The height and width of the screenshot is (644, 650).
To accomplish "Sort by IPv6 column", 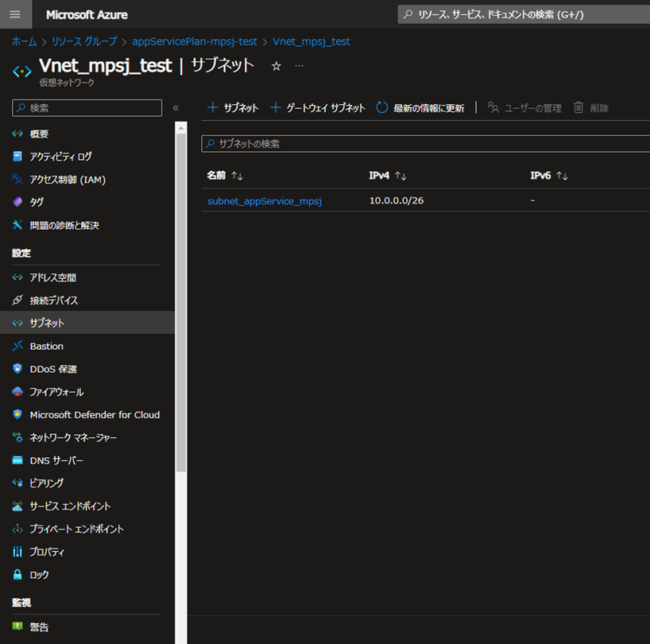I will pyautogui.click(x=549, y=176).
